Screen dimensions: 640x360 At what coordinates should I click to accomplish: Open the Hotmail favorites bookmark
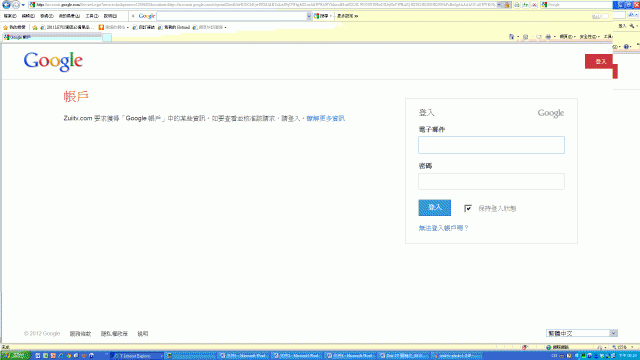174,27
